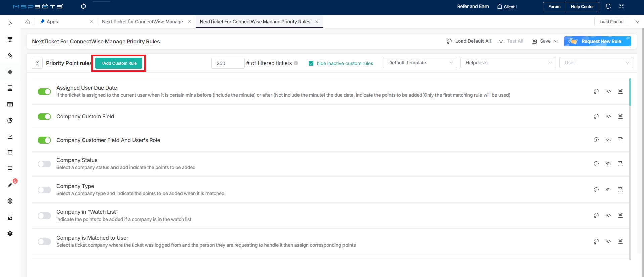Save the Assigned User Due Date rule
Viewport: 644px width, 277px height.
point(620,91)
